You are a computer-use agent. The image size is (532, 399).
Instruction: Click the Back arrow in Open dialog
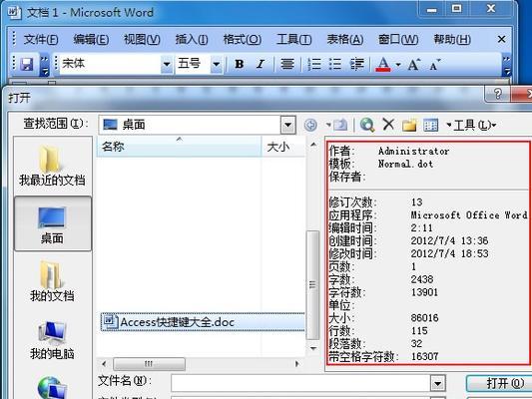point(310,125)
